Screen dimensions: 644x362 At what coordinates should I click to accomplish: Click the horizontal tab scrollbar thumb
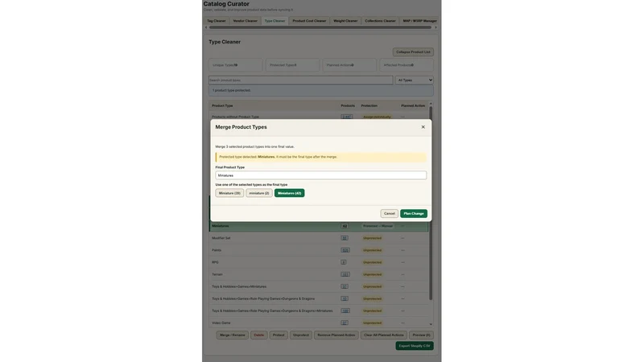coord(320,27)
